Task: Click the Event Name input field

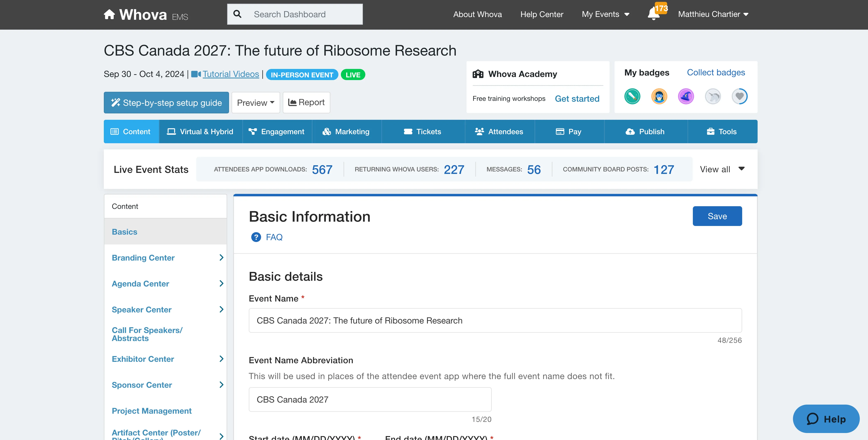Action: [x=495, y=320]
